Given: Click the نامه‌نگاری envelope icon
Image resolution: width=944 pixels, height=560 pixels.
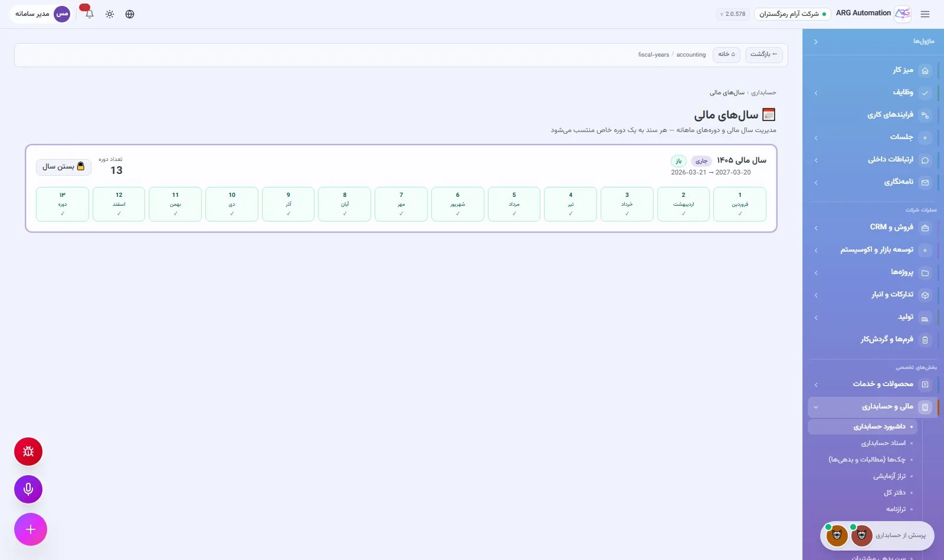Looking at the screenshot, I should tap(925, 183).
